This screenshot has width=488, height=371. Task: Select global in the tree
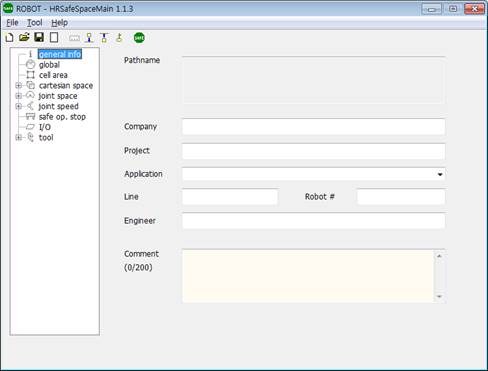tap(49, 65)
